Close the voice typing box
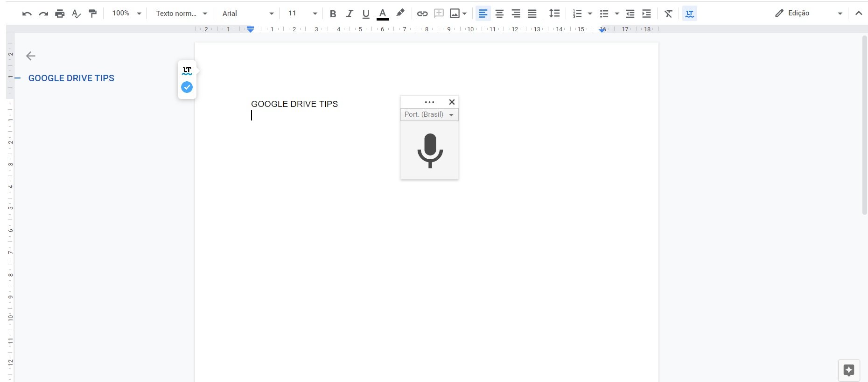868x382 pixels. 452,102
